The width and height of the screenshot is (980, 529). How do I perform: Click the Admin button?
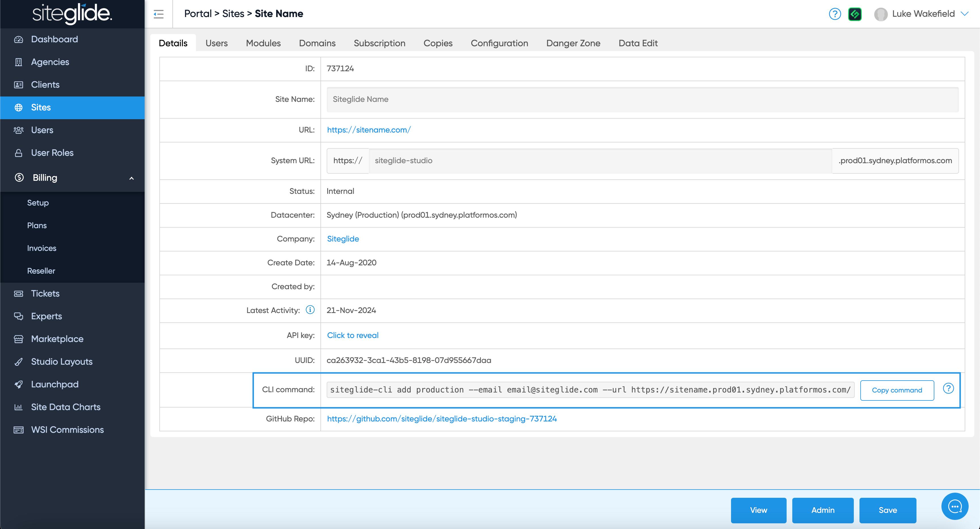tap(823, 510)
